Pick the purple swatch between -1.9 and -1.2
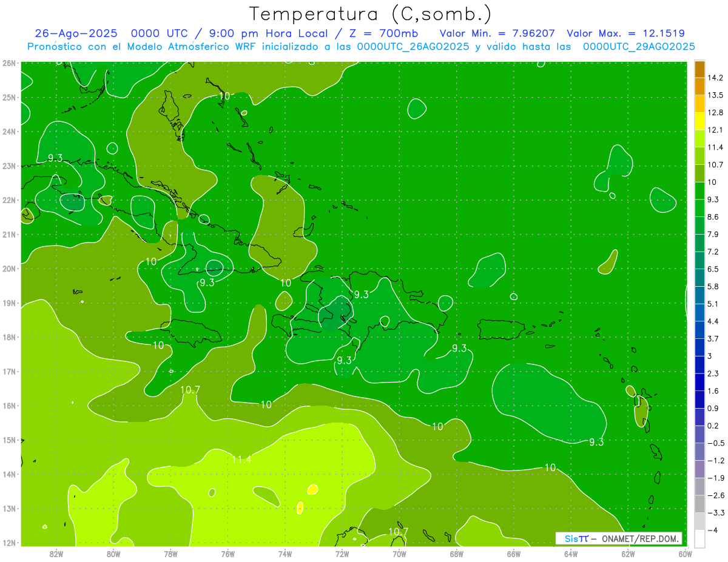 [699, 469]
